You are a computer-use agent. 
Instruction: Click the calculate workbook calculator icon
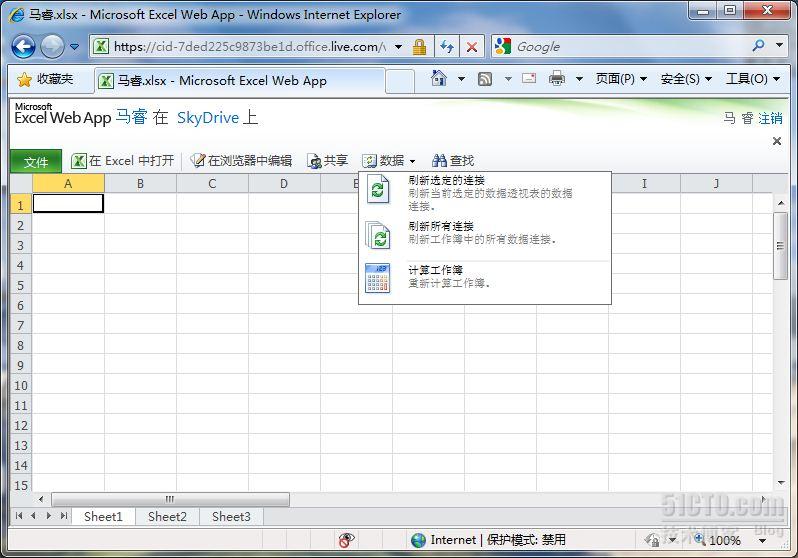(x=378, y=278)
